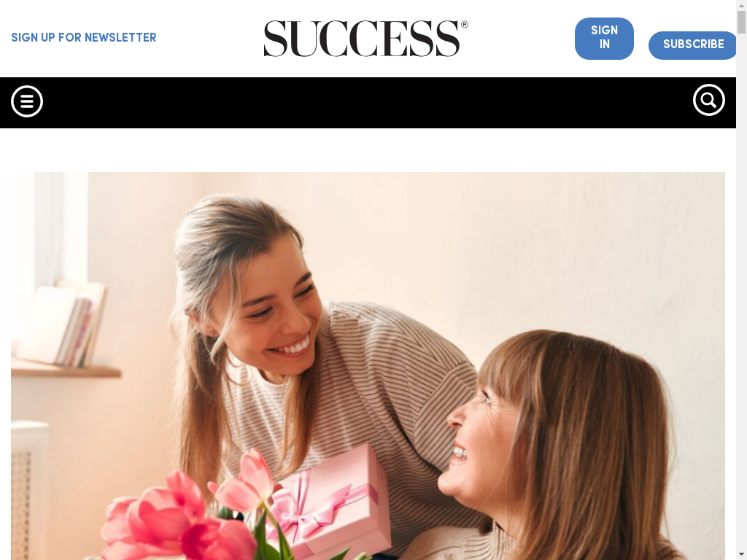Viewport: 747px width, 560px height.
Task: Click the vertical scrollbar thumb
Action: coord(741,22)
